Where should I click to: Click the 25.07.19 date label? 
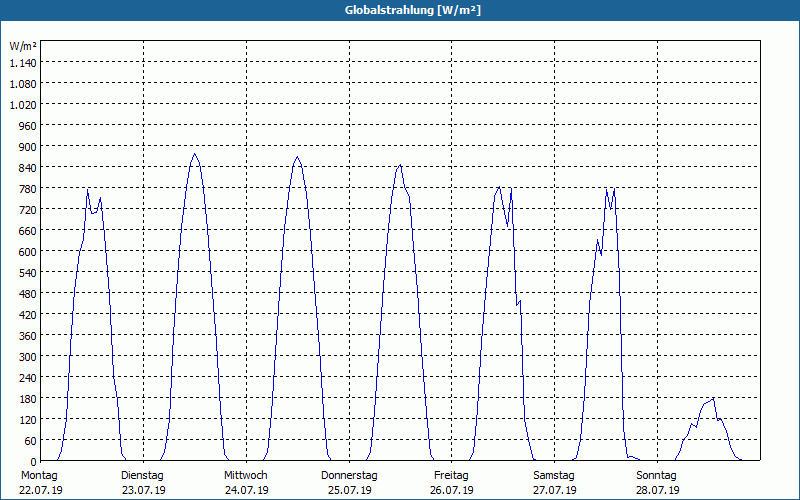coord(349,490)
